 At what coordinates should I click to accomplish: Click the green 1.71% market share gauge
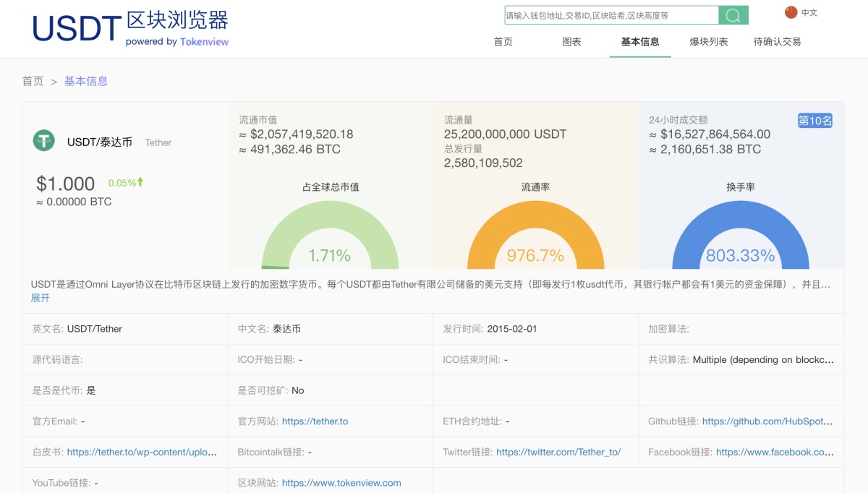coord(330,235)
